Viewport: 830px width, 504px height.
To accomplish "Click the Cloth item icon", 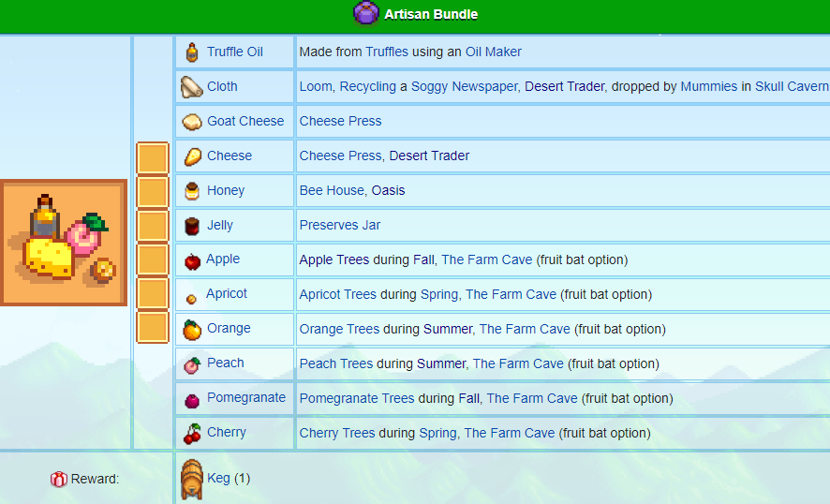I will point(192,87).
